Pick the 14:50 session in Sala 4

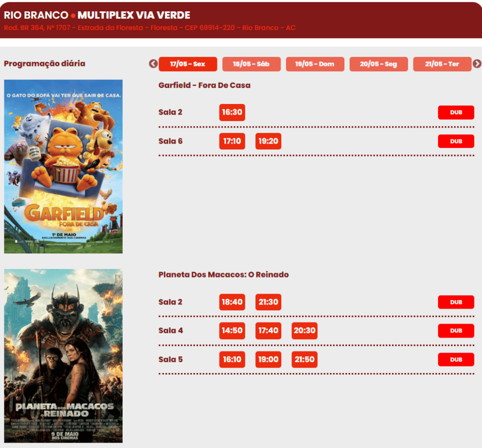[232, 331]
